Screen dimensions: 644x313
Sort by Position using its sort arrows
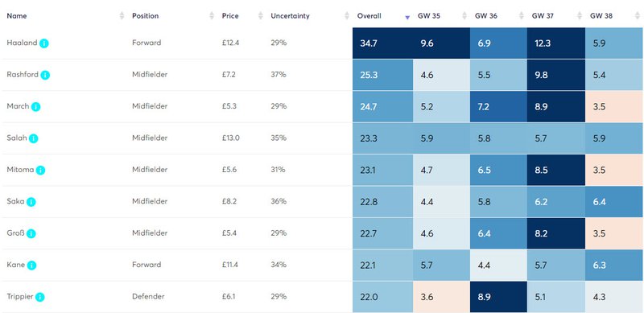(x=212, y=16)
